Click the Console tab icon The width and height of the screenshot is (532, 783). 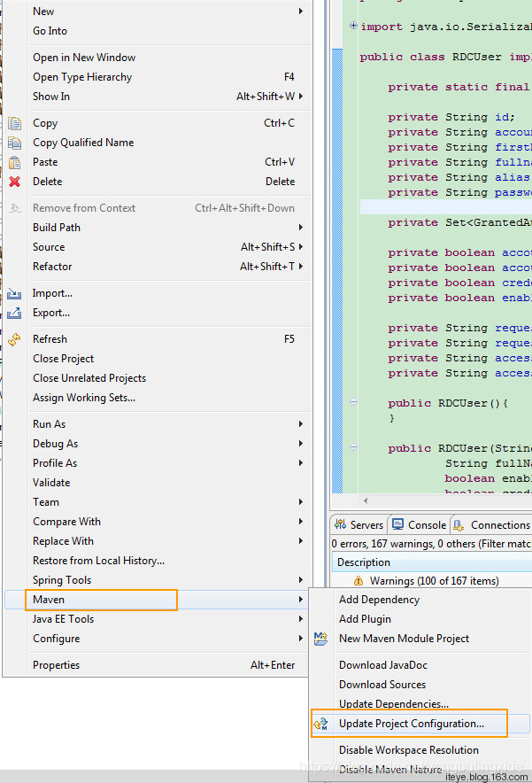397,524
